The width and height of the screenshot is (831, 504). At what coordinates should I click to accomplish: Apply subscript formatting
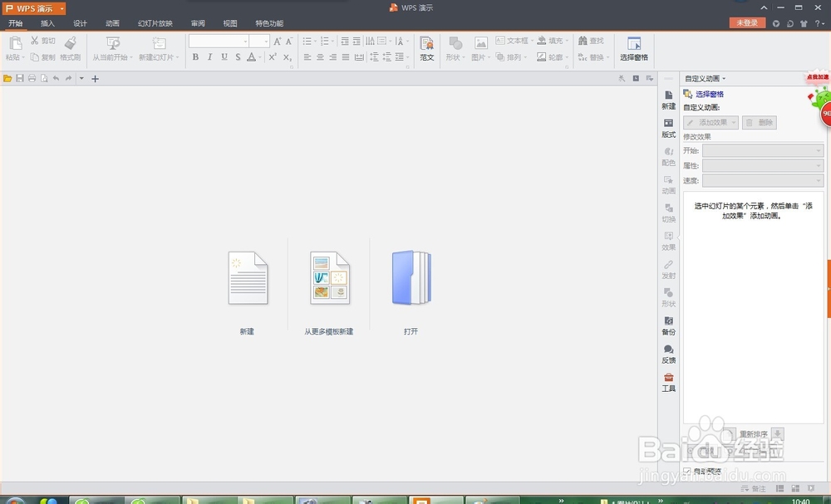pos(288,56)
